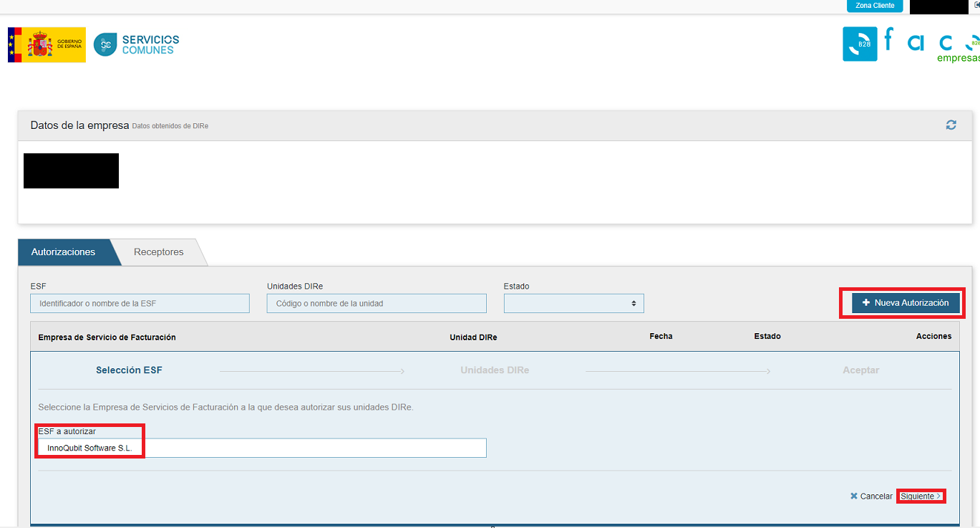Viewport: 980px width, 528px height.
Task: Open the Estado dropdown selector
Action: click(573, 302)
